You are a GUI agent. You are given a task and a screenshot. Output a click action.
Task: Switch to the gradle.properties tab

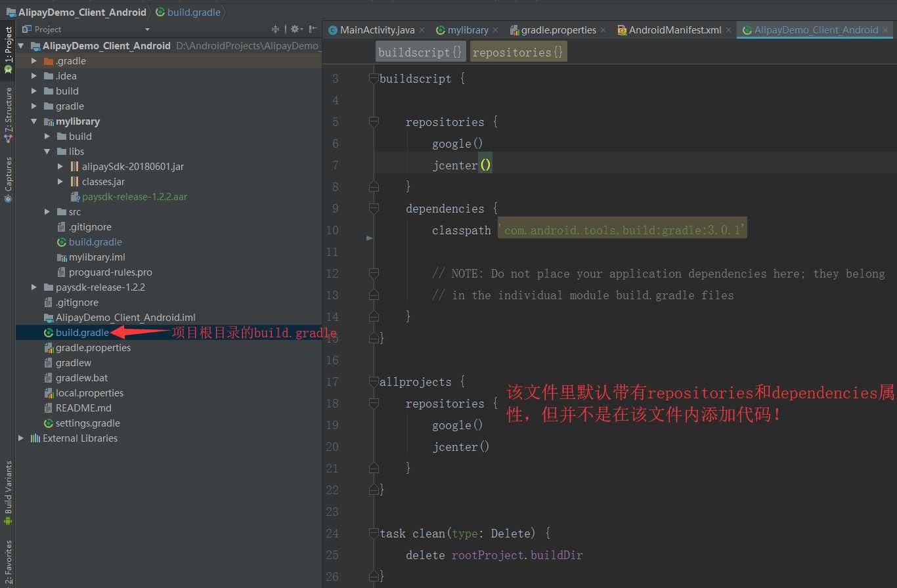tap(558, 30)
